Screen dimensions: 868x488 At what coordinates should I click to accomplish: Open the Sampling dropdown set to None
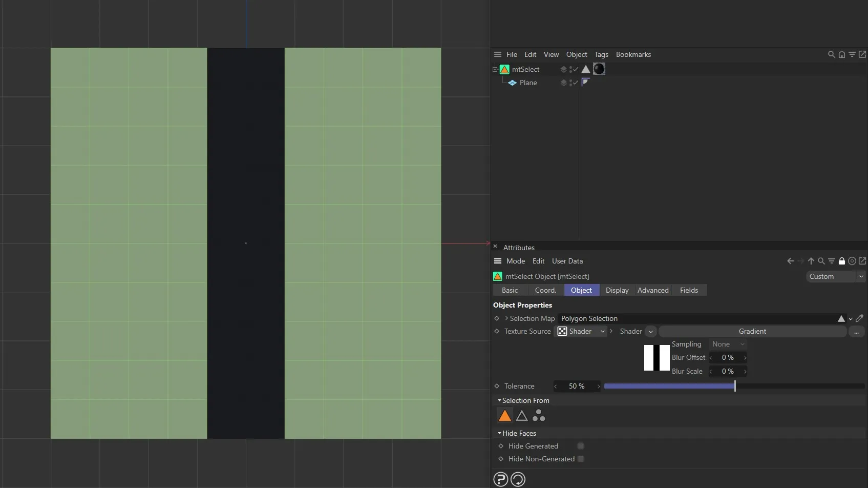pyautogui.click(x=727, y=344)
